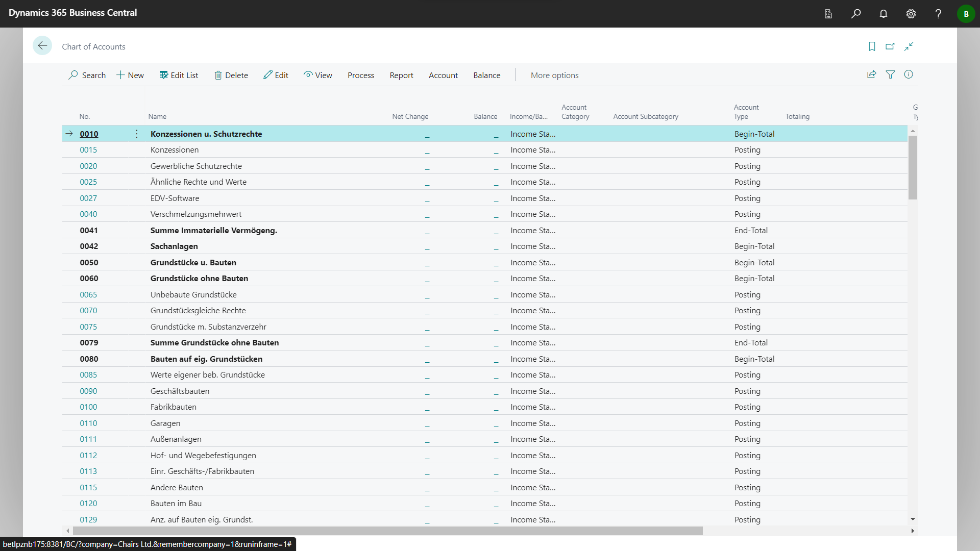
Task: Open account 0027 EDV-Software number link
Action: 88,198
